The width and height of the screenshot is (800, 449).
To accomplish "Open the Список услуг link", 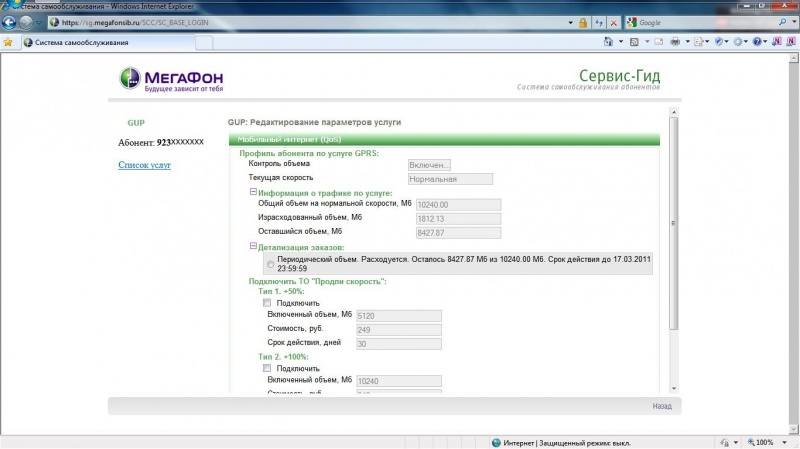I will point(144,165).
